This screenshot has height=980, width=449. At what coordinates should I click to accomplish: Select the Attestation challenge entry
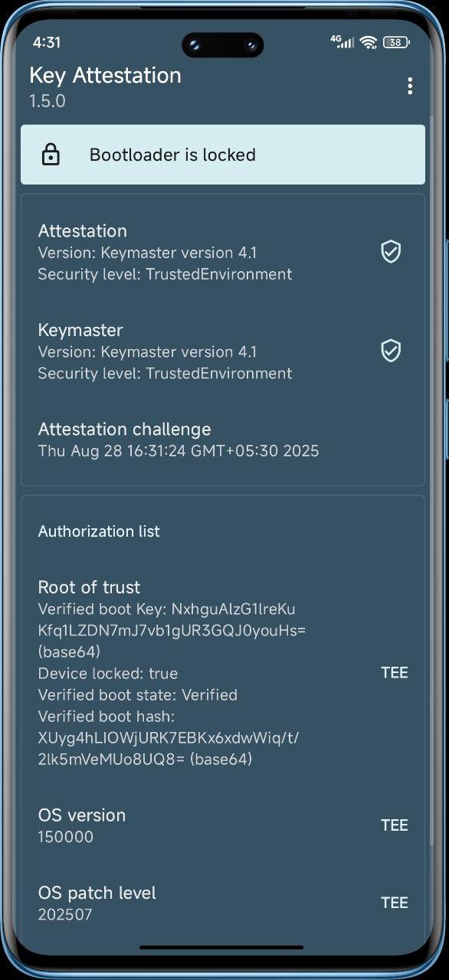tap(223, 439)
